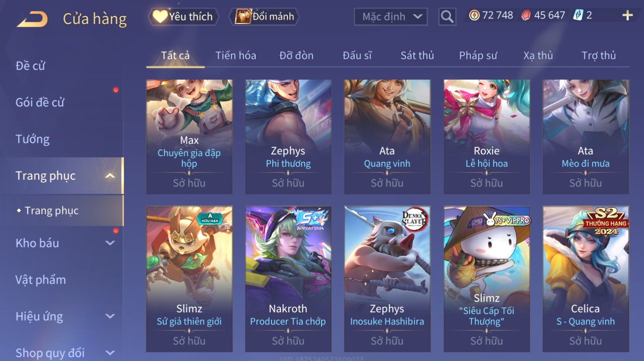Click the blue voucher currency icon
The height and width of the screenshot is (361, 644).
[x=578, y=15]
